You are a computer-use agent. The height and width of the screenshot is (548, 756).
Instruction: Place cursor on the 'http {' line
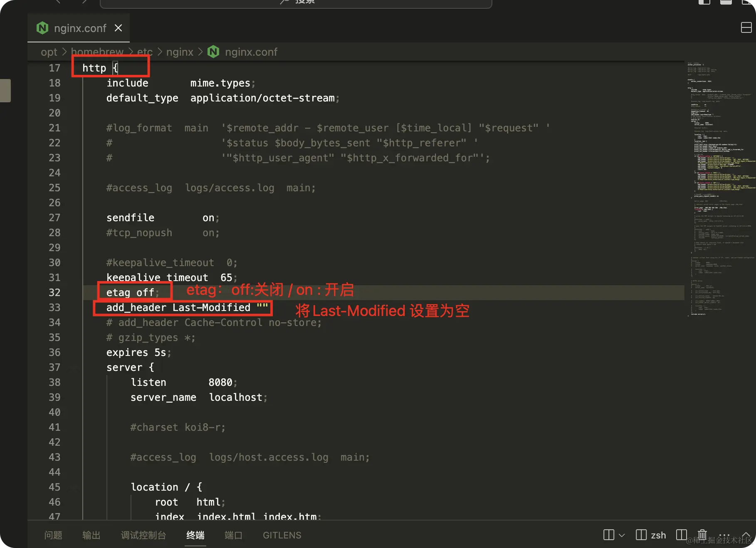pyautogui.click(x=100, y=68)
